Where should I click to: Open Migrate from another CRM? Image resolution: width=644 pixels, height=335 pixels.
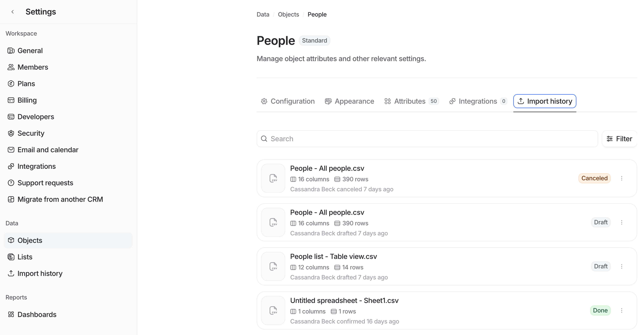tap(60, 199)
